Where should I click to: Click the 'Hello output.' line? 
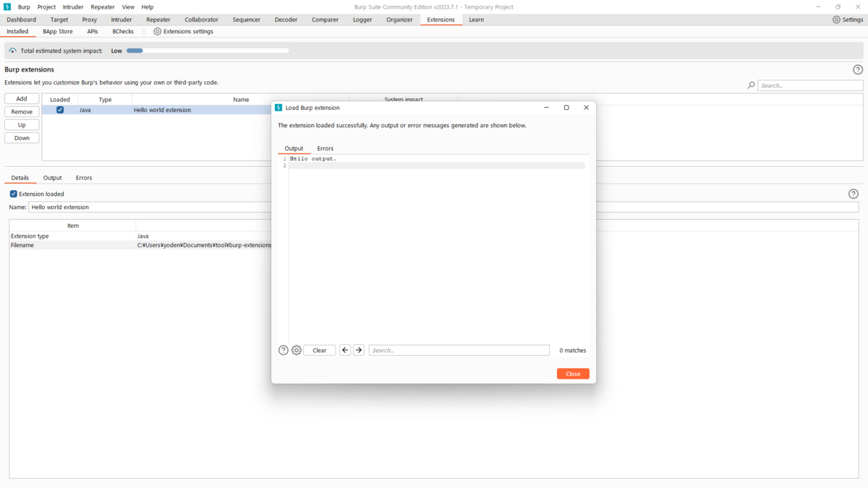coord(313,158)
